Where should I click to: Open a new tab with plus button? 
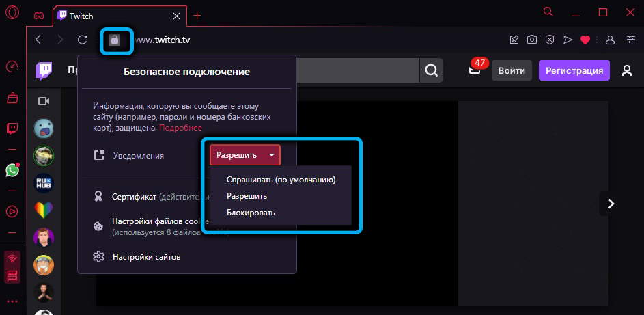click(x=197, y=15)
